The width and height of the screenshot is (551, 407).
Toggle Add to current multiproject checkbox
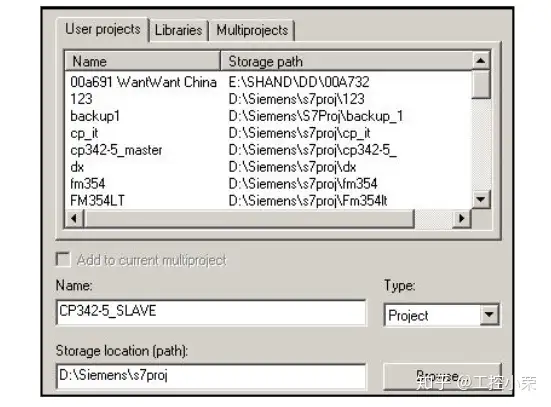point(63,260)
